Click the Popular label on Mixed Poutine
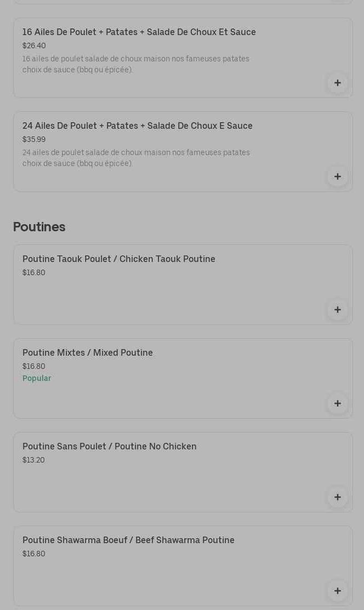This screenshot has height=610, width=364. click(37, 378)
